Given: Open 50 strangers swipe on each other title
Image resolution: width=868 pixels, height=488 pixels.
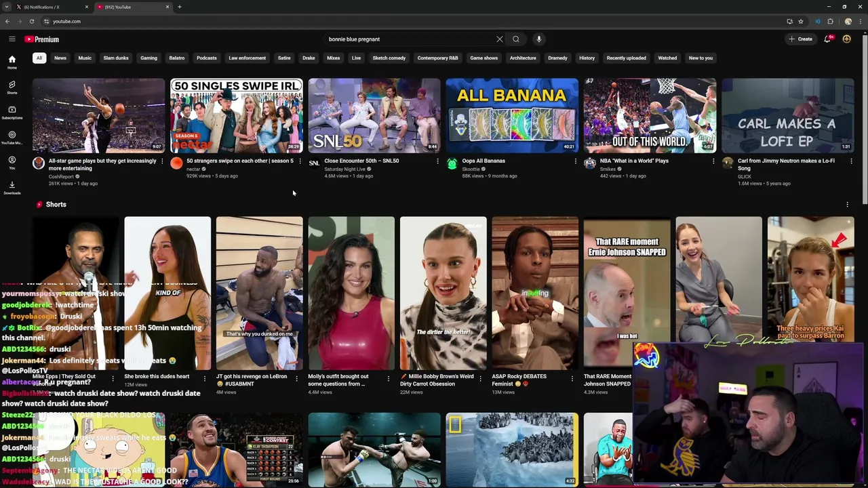Looking at the screenshot, I should pos(240,161).
